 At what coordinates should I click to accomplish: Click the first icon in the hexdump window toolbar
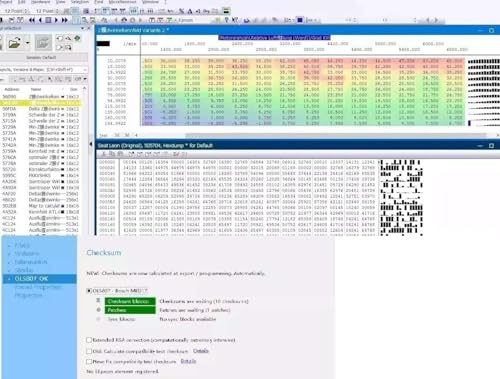(x=104, y=154)
